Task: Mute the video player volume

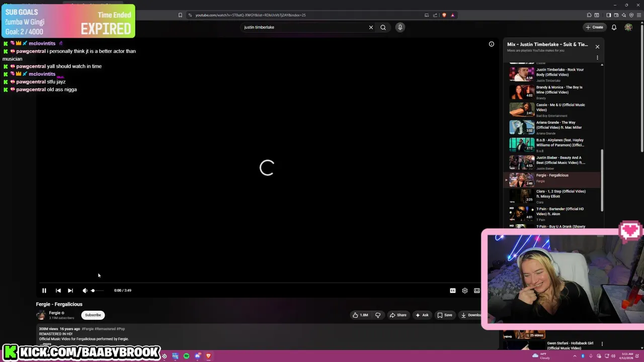Action: 85,291
